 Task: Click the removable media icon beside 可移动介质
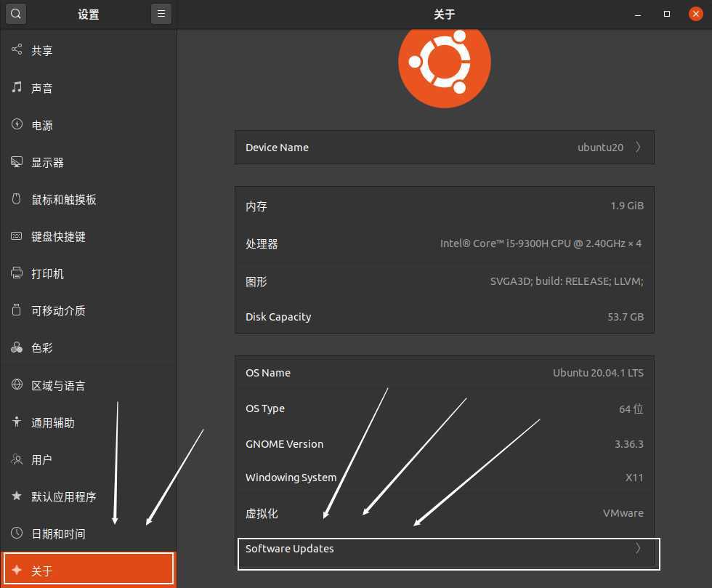coord(17,310)
